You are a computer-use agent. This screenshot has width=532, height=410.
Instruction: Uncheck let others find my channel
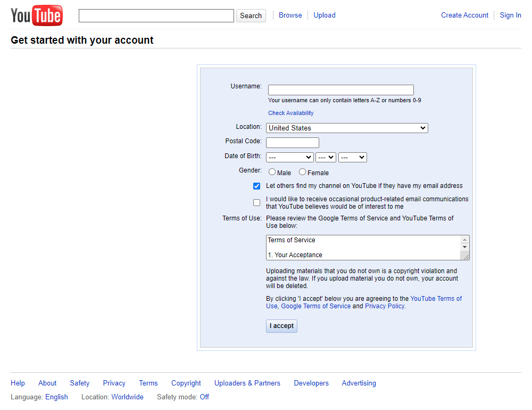256,186
